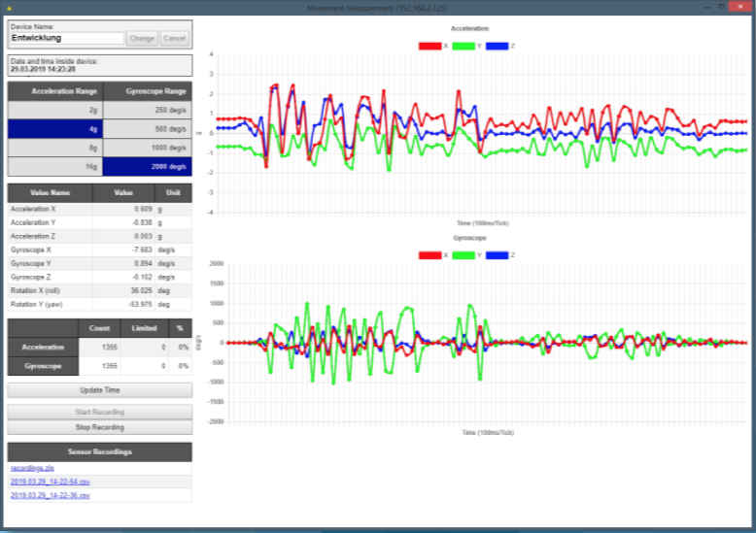Click the Sensor Recordings header
Screen dimensions: 756x533
(x=100, y=452)
